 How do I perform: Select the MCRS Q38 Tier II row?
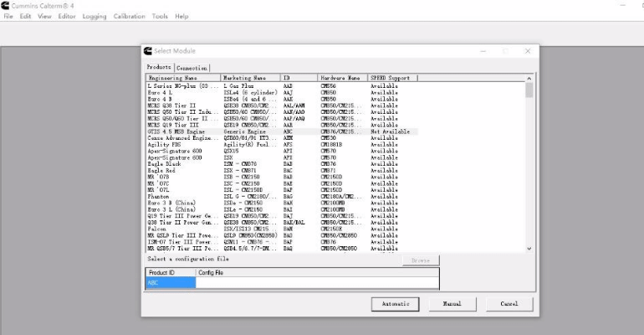click(x=282, y=106)
